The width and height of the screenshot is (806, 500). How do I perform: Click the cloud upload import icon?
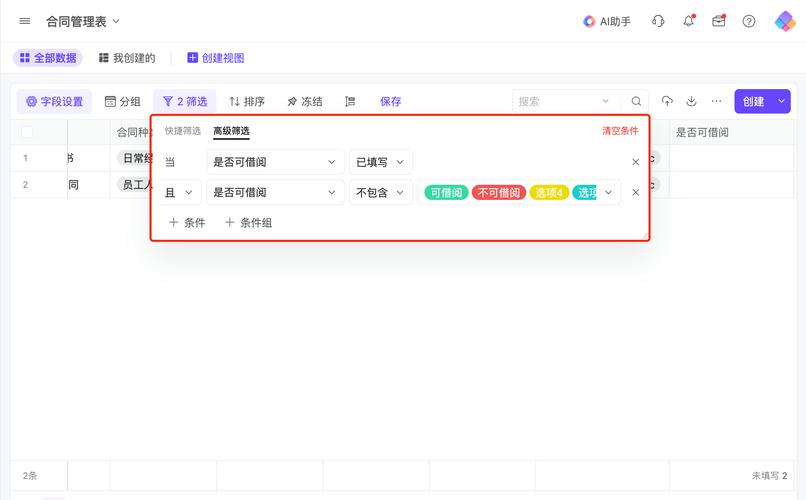coord(667,101)
